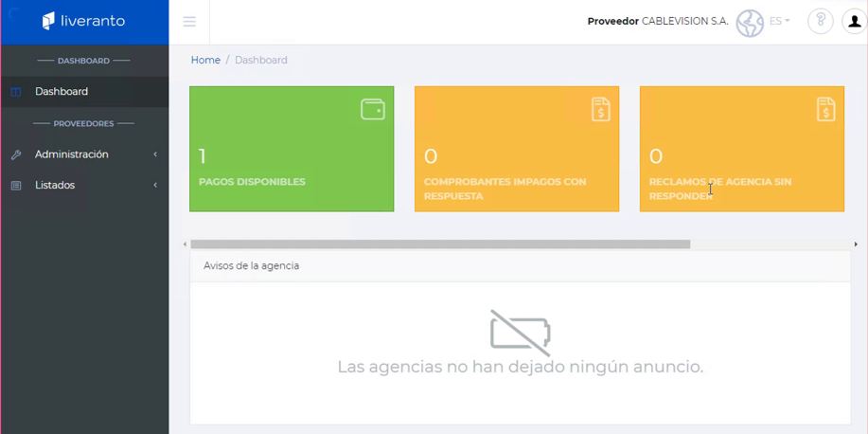Screen dimensions: 868x434
Task: Click the Dashboard sidebar icon
Action: 15,92
